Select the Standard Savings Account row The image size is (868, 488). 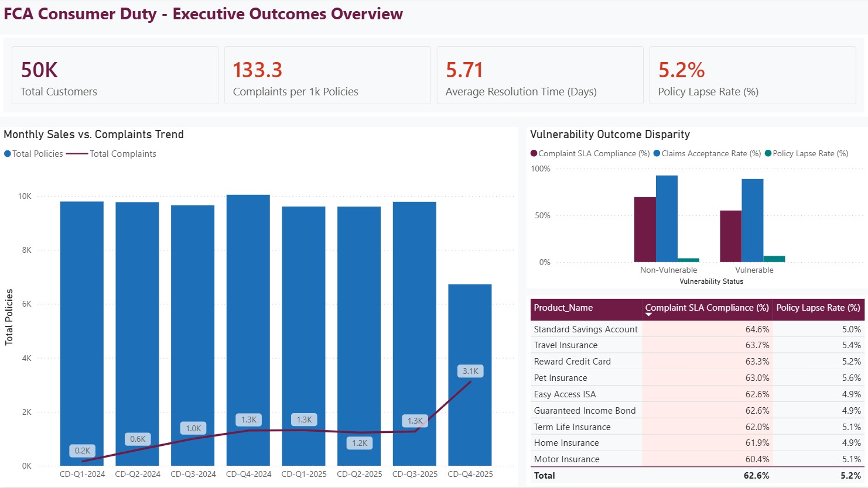tap(697, 329)
